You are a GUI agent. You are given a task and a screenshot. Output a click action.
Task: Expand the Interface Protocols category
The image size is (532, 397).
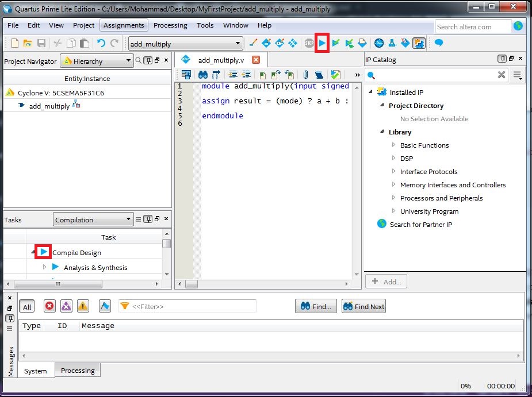coord(393,171)
